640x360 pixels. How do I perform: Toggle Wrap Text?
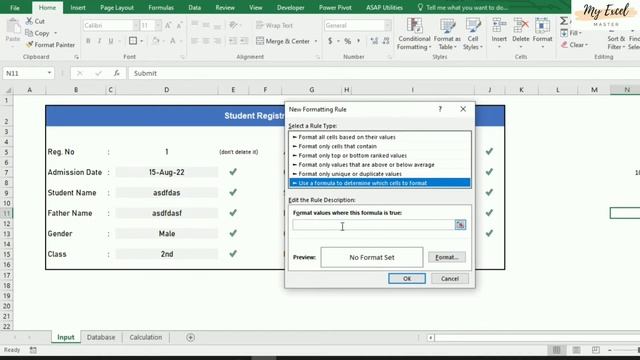pos(274,25)
